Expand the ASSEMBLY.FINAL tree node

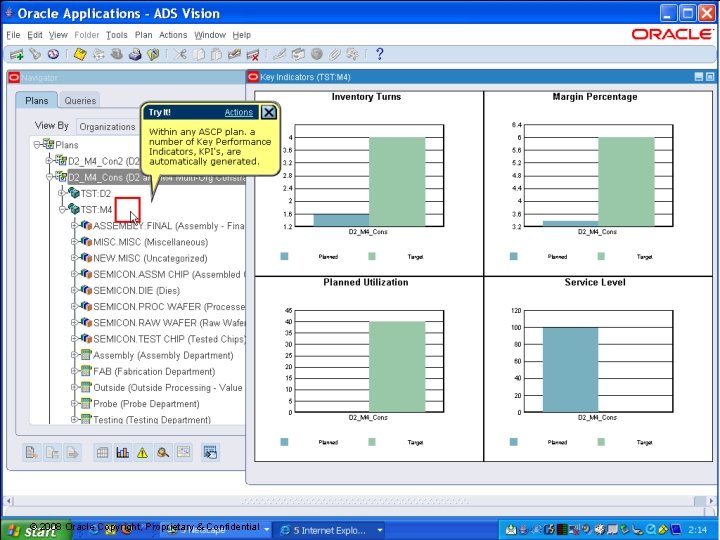[x=74, y=226]
